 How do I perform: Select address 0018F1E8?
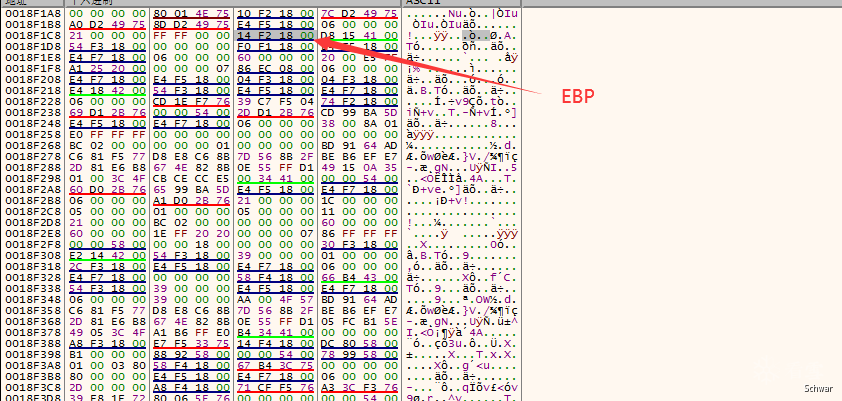[32, 57]
